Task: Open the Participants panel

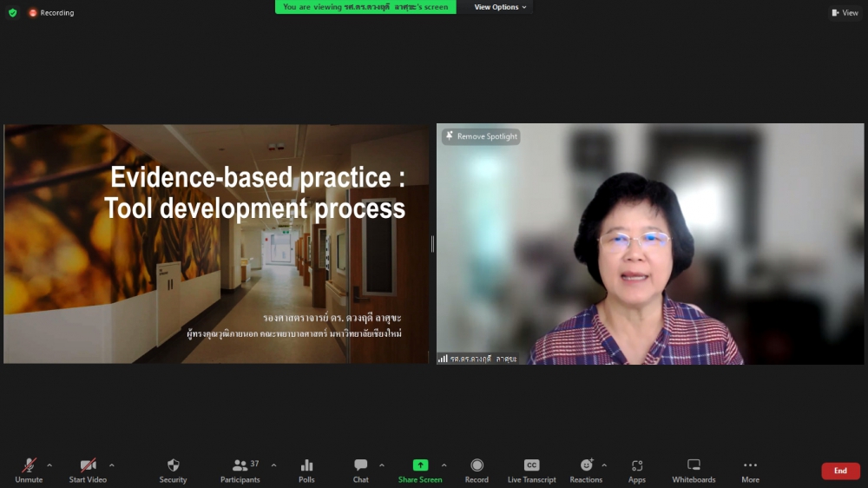Action: [240, 471]
